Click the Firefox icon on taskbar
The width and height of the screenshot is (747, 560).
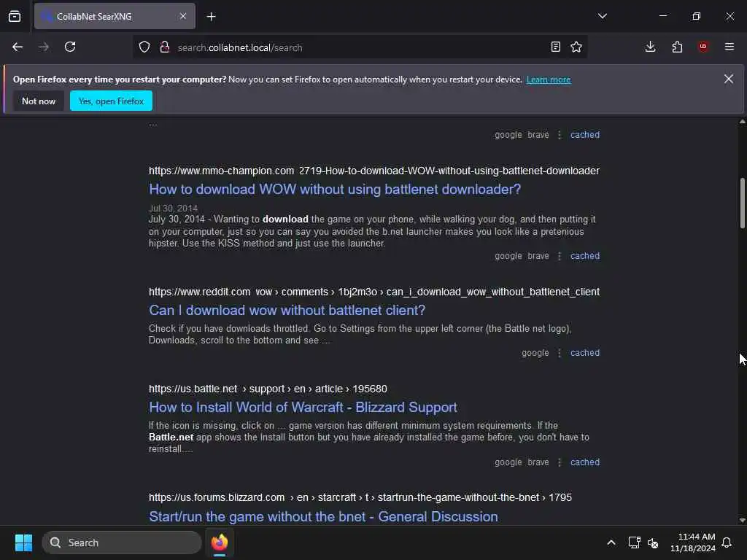click(x=220, y=542)
